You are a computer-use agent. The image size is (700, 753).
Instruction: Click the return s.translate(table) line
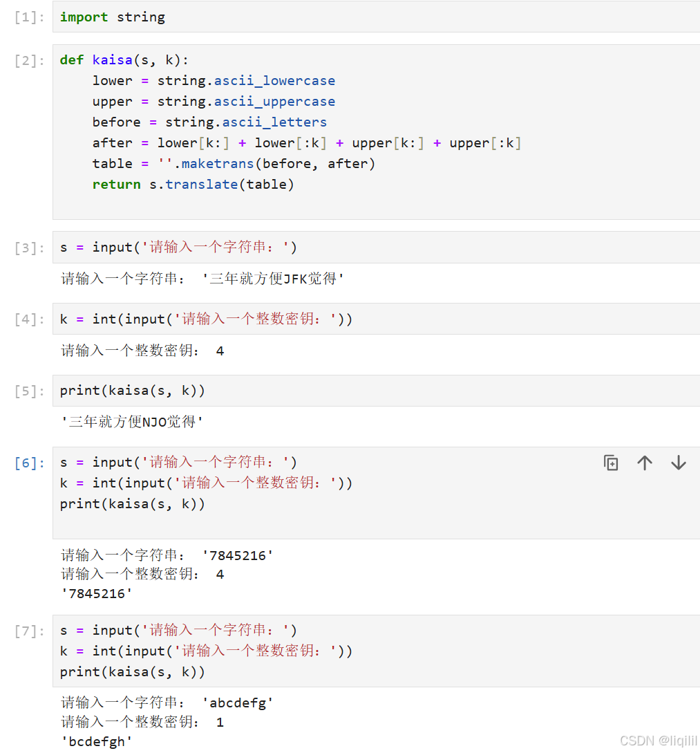point(193,185)
